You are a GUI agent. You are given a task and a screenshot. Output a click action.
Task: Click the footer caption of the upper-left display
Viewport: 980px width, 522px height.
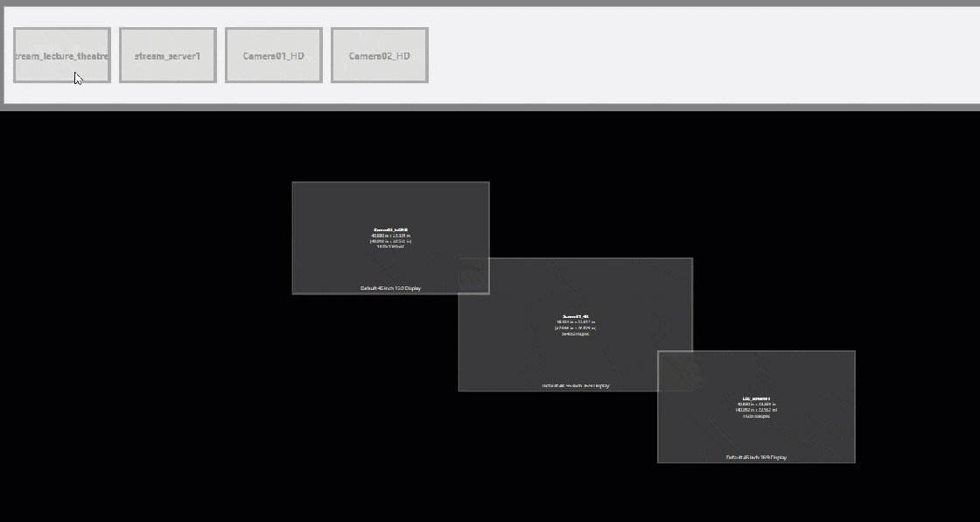390,288
